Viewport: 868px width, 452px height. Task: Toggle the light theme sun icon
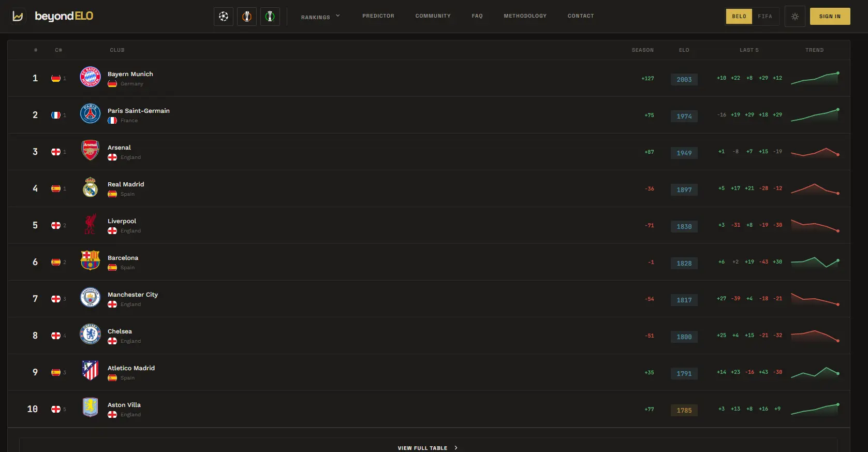pyautogui.click(x=795, y=17)
